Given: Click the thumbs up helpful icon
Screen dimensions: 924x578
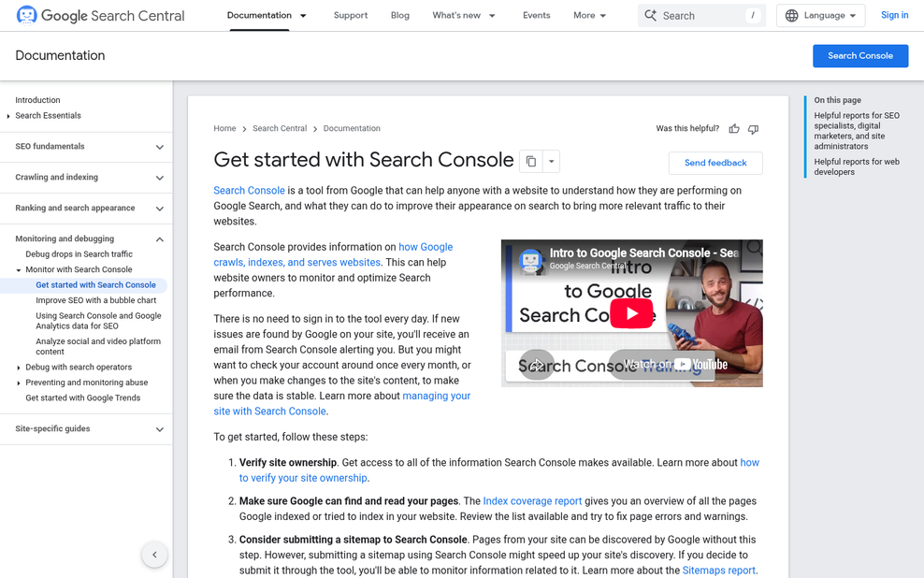Looking at the screenshot, I should click(733, 128).
